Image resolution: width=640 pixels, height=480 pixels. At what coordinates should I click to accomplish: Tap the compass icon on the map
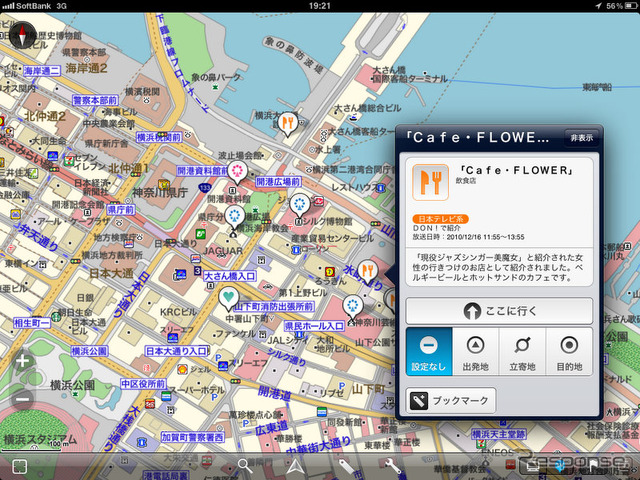(22, 36)
